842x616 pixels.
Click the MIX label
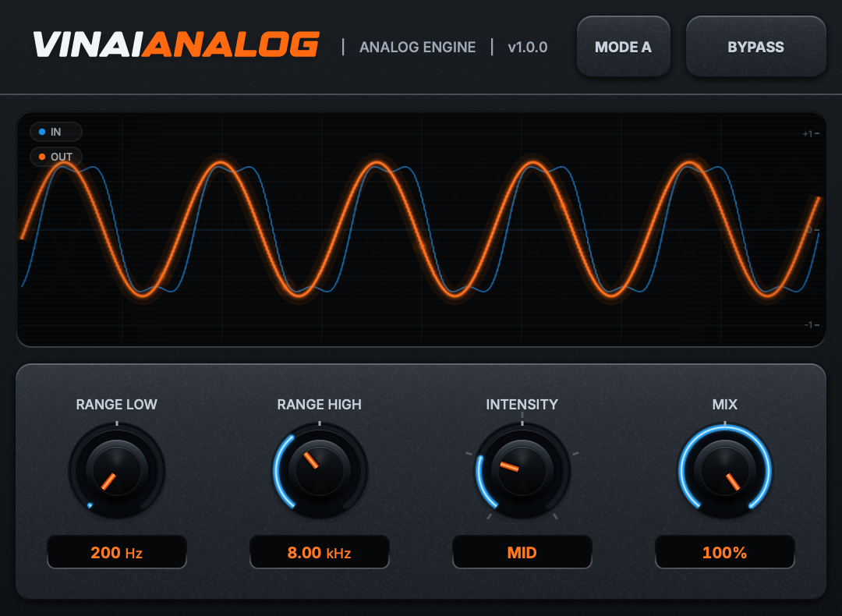[725, 405]
